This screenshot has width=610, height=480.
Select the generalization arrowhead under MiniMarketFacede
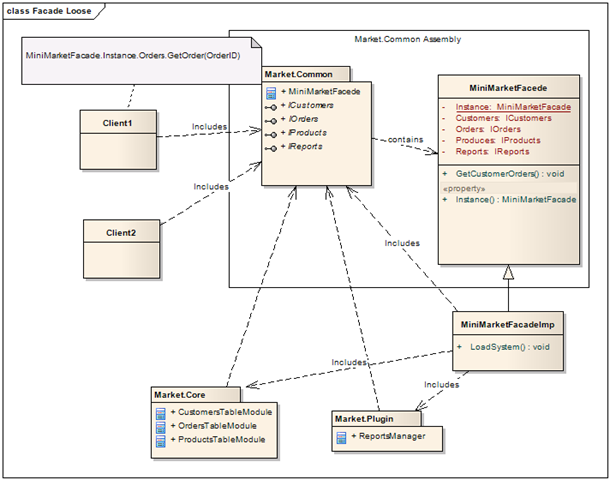[x=508, y=272]
